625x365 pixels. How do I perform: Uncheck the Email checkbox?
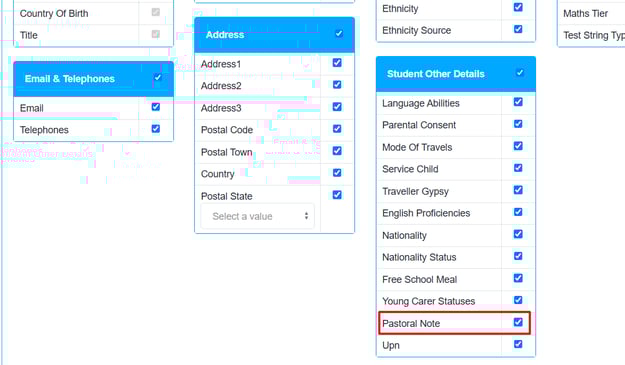click(x=155, y=107)
